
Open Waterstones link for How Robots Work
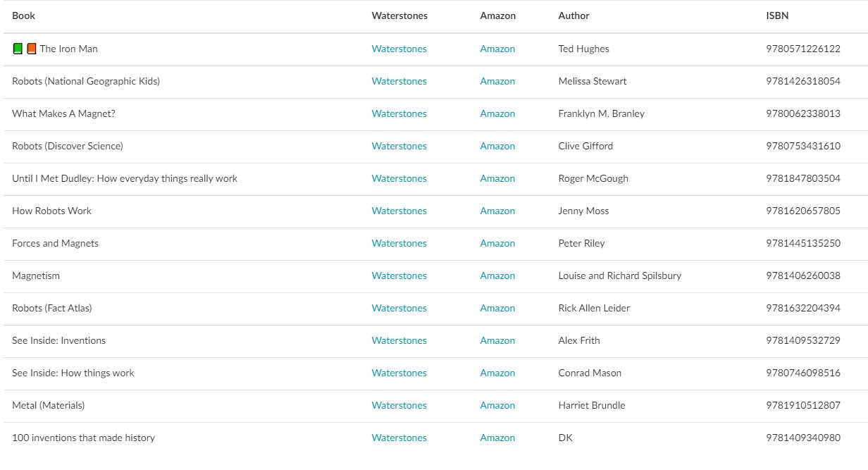399,211
